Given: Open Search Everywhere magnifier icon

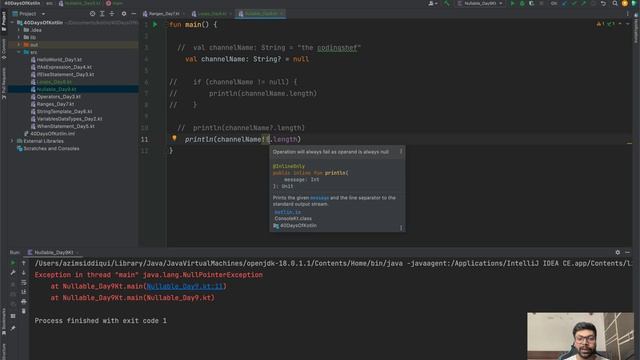Looking at the screenshot, I should pos(615,3).
